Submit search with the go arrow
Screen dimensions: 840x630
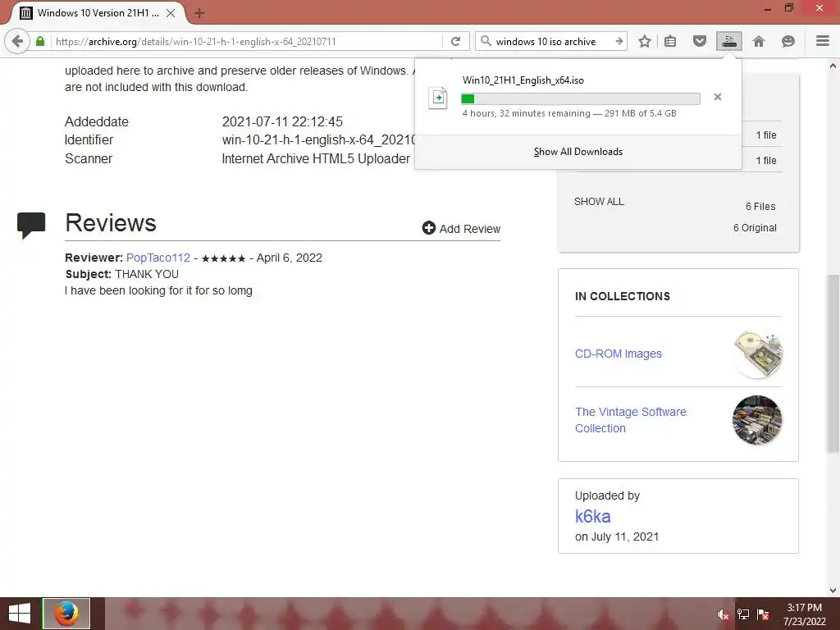point(619,41)
